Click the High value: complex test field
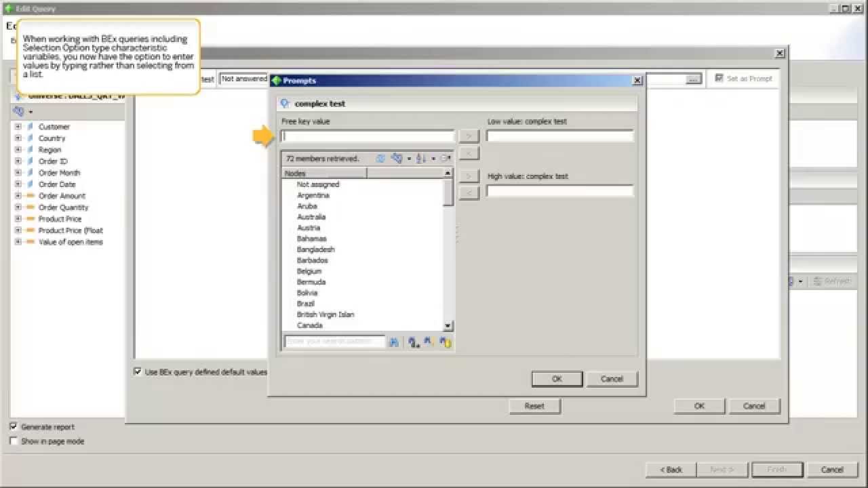The height and width of the screenshot is (488, 868). [560, 191]
